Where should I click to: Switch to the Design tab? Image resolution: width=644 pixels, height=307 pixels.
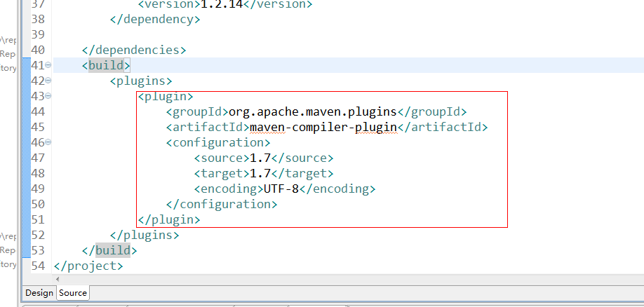(x=39, y=293)
